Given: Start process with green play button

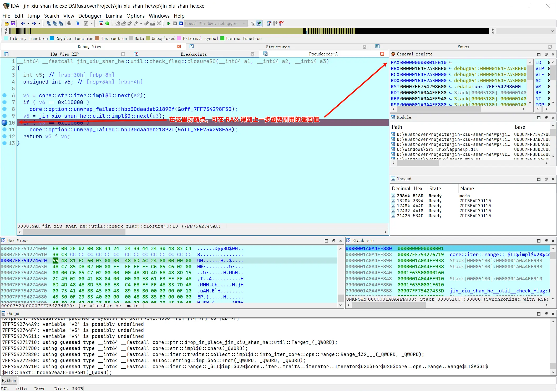Looking at the screenshot, I should 169,23.
